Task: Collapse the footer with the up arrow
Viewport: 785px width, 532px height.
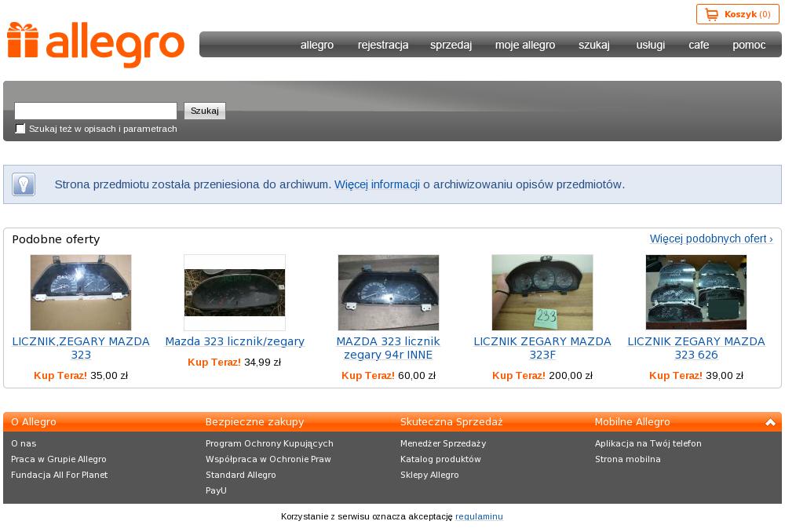Action: (x=770, y=422)
